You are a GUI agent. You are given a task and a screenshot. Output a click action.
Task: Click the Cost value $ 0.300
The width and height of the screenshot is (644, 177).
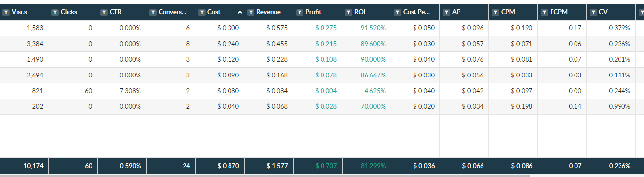[228, 28]
